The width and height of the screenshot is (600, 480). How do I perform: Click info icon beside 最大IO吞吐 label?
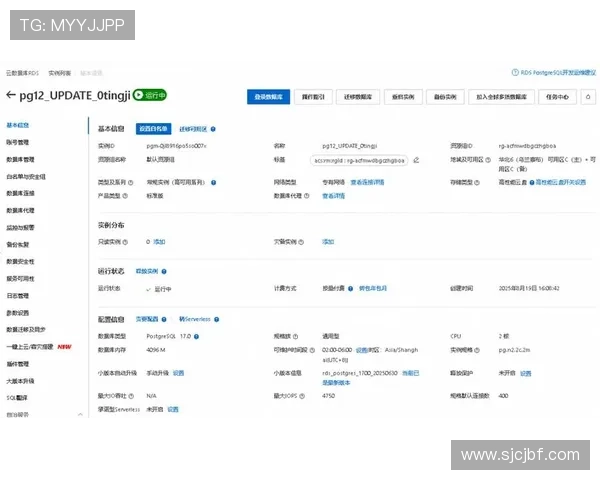[131, 396]
